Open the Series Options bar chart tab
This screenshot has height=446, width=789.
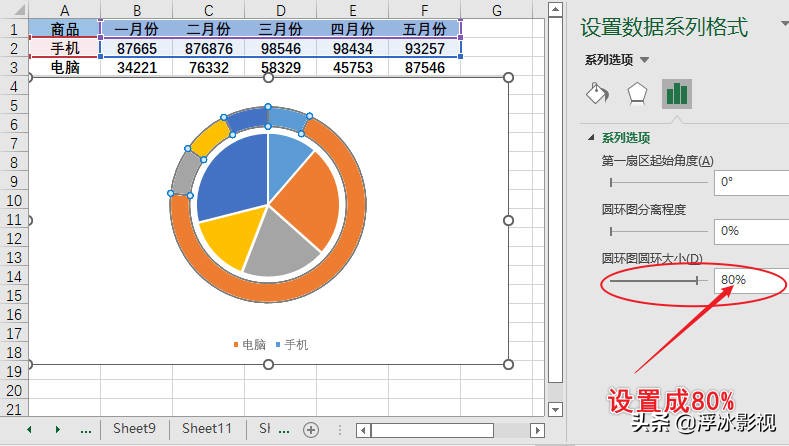point(677,94)
